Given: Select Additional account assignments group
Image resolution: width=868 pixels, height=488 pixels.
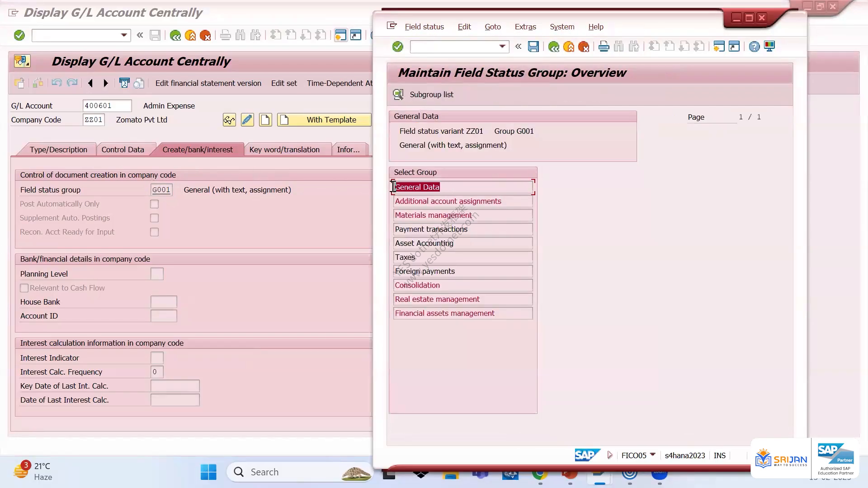Looking at the screenshot, I should coord(463,201).
